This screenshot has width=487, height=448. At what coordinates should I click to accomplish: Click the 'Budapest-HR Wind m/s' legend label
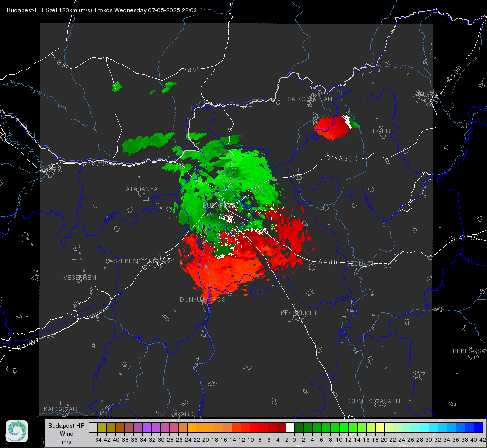[x=66, y=434]
